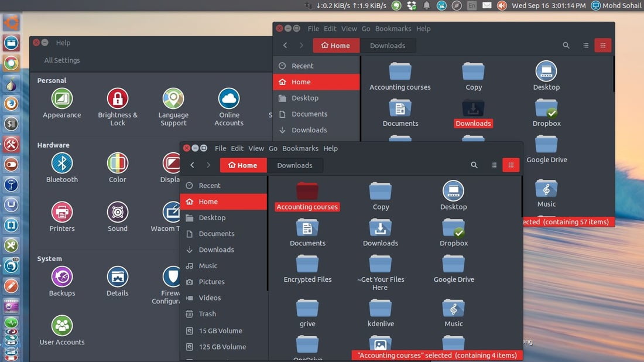Switch the file manager to grid view
The image size is (644, 362).
(511, 165)
